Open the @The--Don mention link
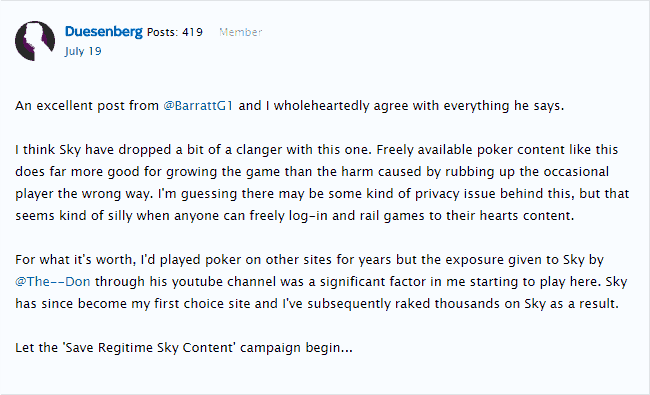The width and height of the screenshot is (650, 395). pyautogui.click(x=53, y=281)
